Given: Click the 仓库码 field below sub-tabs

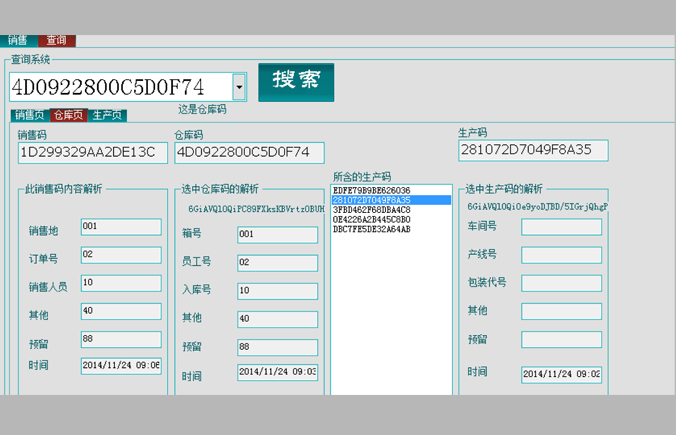Looking at the screenshot, I should click(249, 153).
